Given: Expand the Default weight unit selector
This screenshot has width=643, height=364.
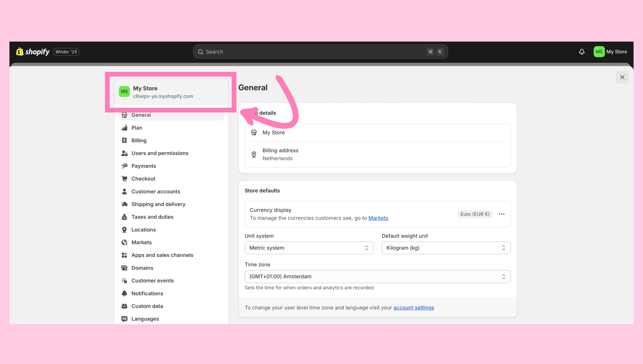Looking at the screenshot, I should 446,248.
